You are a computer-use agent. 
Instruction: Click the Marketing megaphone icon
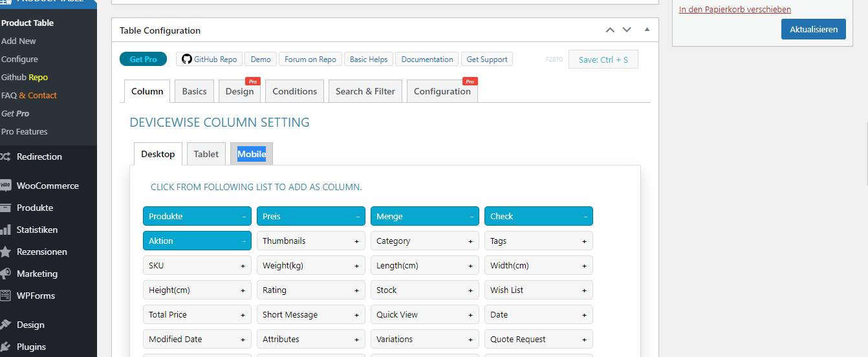point(5,274)
